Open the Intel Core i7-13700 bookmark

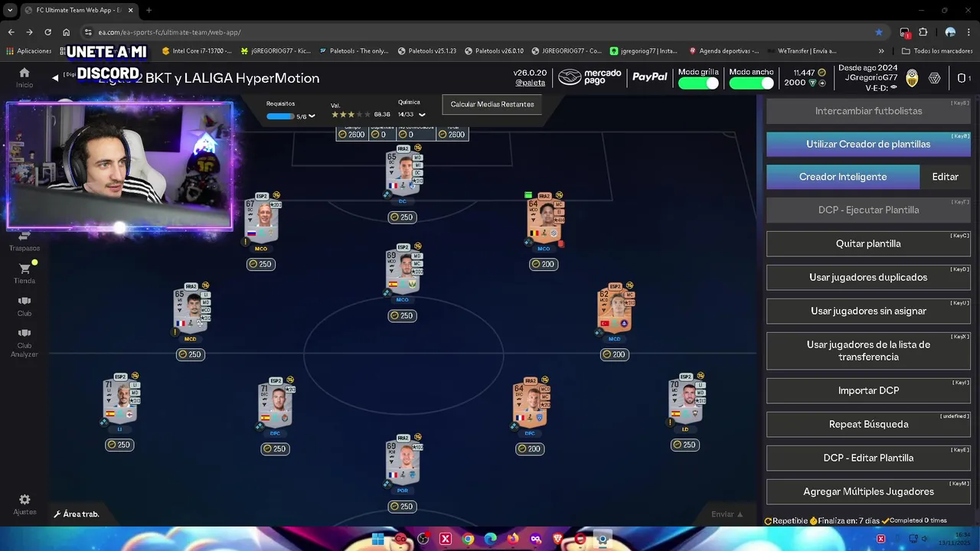[197, 51]
